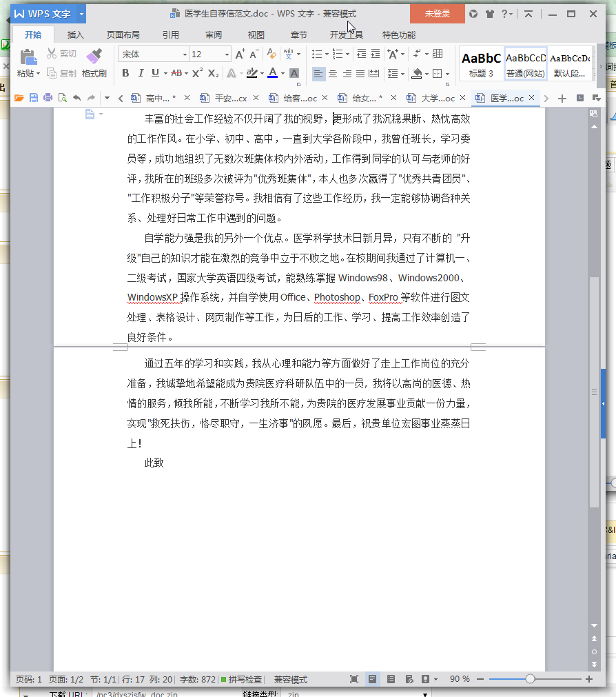The height and width of the screenshot is (697, 616).
Task: Click the subscript X₂ icon
Action: 213,73
